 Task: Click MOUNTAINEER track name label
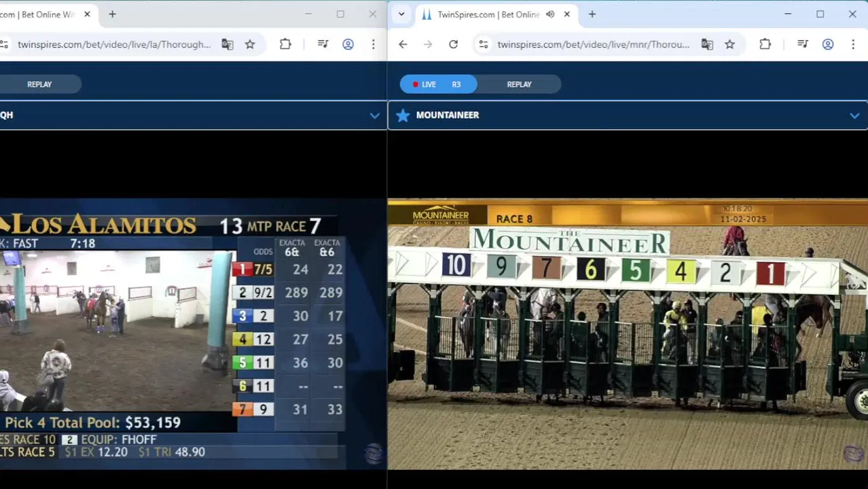click(448, 115)
